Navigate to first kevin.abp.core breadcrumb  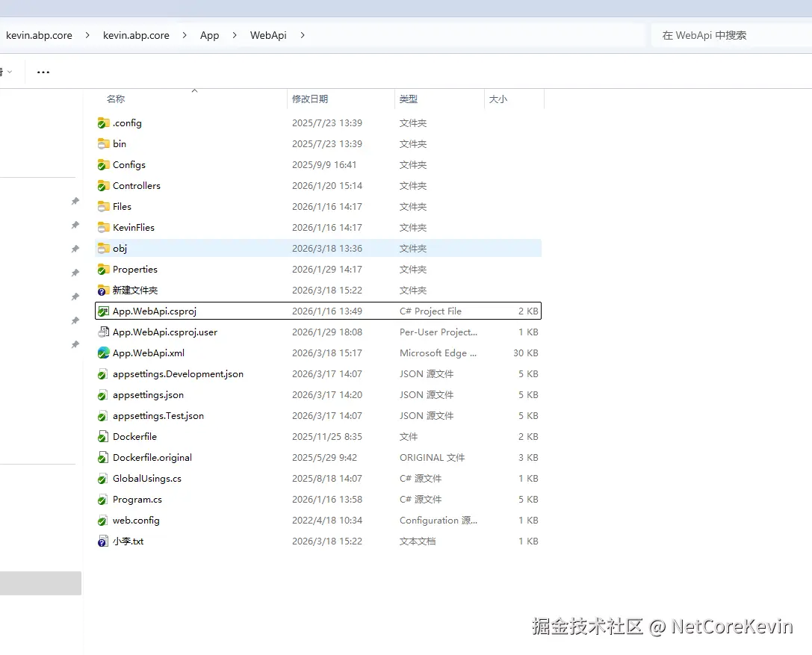click(39, 35)
